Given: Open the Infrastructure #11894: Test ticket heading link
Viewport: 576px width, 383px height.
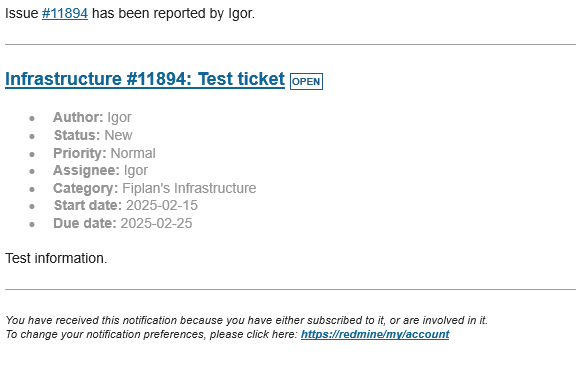Looking at the screenshot, I should (x=145, y=79).
